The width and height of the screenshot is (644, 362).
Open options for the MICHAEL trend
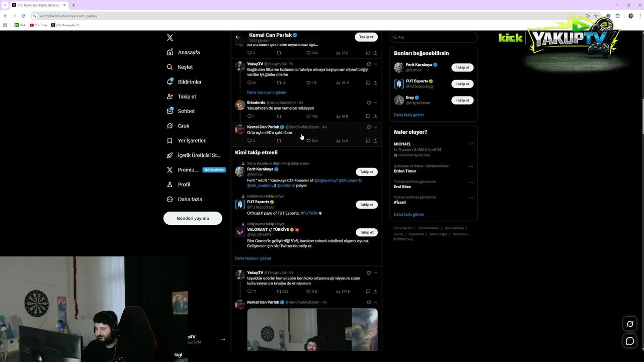pyautogui.click(x=471, y=144)
